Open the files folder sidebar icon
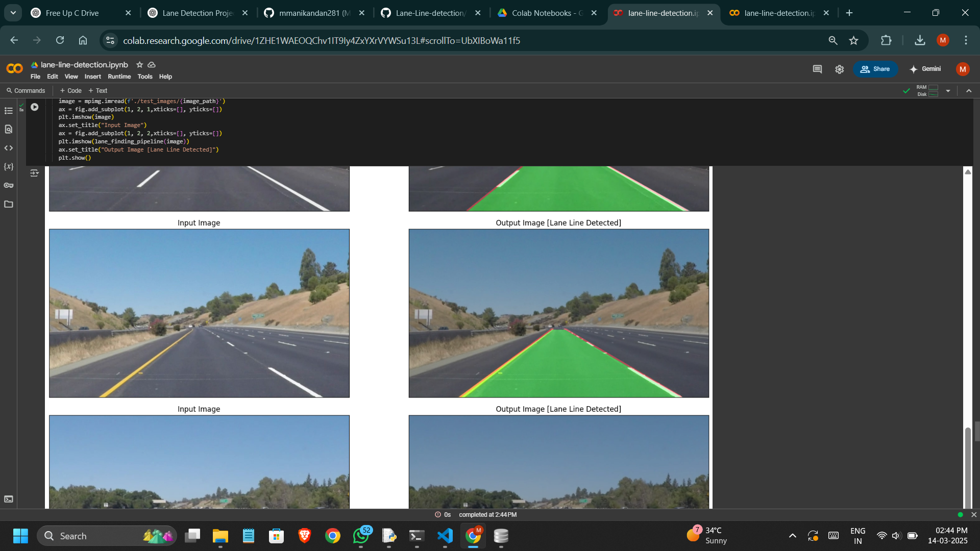The image size is (980, 551). coord(9,204)
